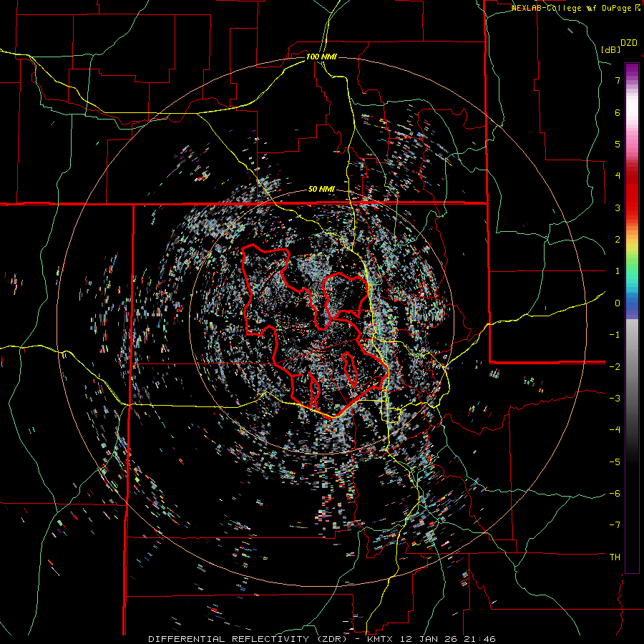
Task: Click the -1 value on the scale
Action: [x=615, y=335]
